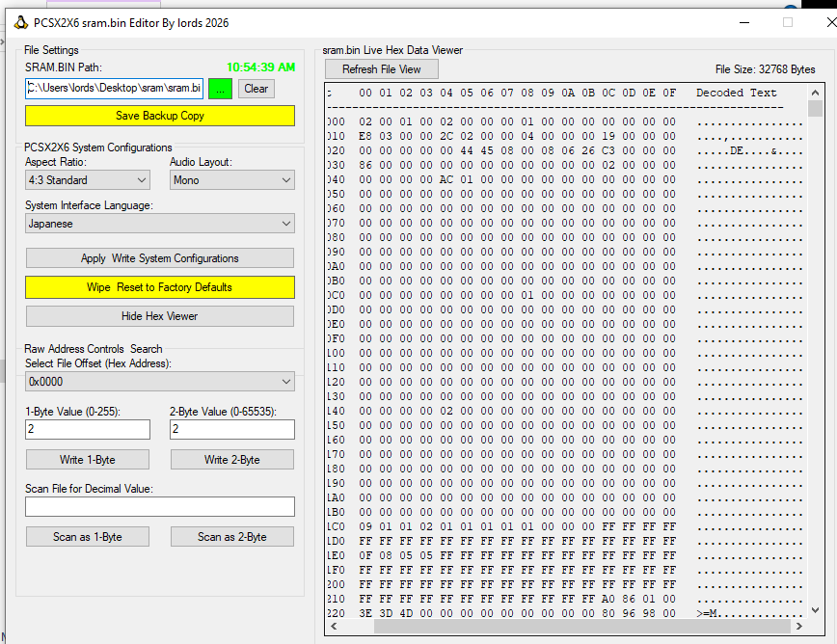The width and height of the screenshot is (837, 644).
Task: Close the PCSX2X6 editor window
Action: (x=830, y=22)
